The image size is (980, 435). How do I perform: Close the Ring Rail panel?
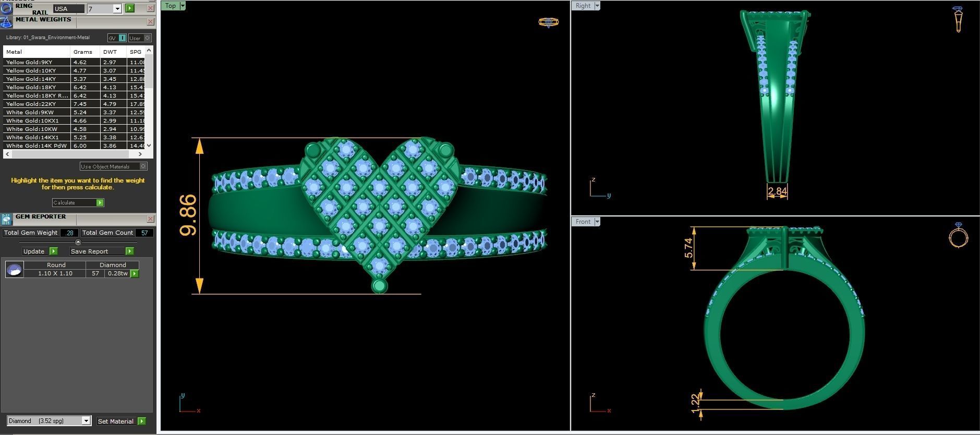click(150, 8)
